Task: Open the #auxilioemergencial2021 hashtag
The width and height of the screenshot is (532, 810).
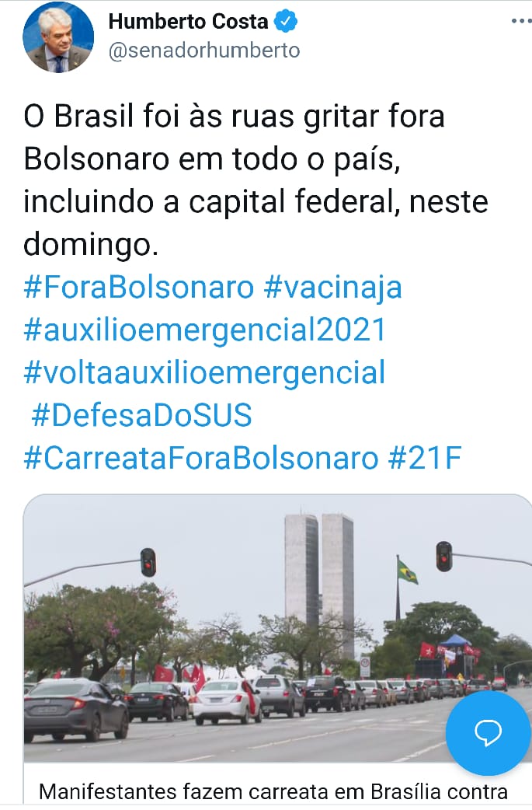Action: point(205,330)
